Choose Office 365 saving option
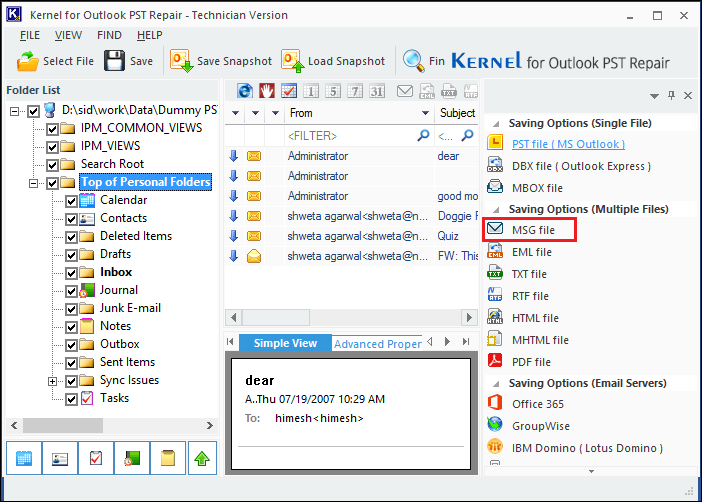This screenshot has height=502, width=702. tap(538, 404)
